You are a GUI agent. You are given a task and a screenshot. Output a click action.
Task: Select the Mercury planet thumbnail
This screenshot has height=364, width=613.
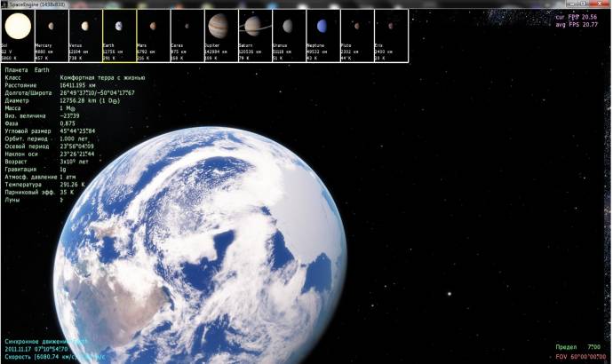[x=52, y=36]
